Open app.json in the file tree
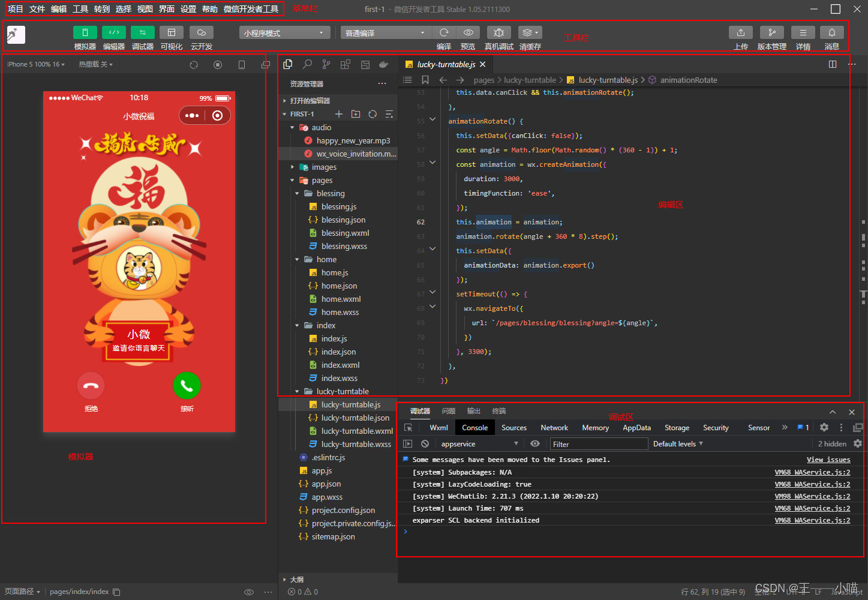 [x=326, y=484]
